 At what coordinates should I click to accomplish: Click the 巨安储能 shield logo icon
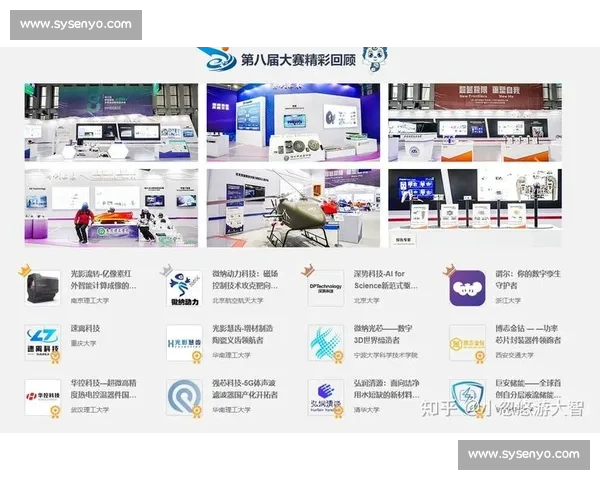(x=467, y=396)
